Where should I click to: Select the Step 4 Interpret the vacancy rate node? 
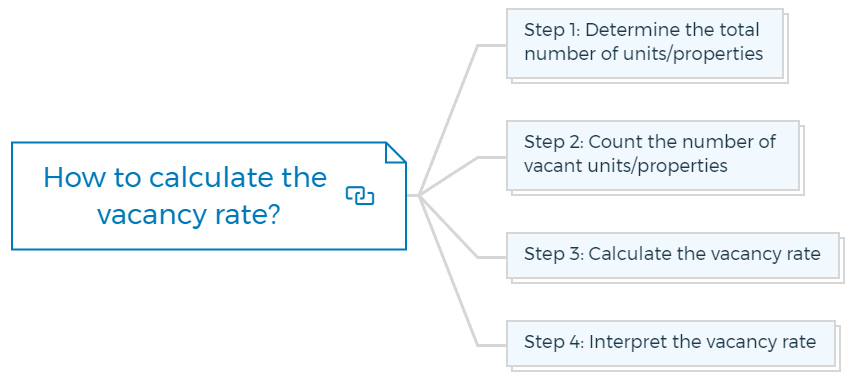tap(671, 343)
